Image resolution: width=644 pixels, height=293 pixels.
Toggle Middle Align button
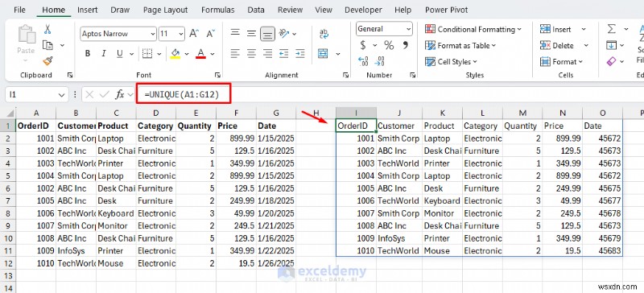coord(251,33)
